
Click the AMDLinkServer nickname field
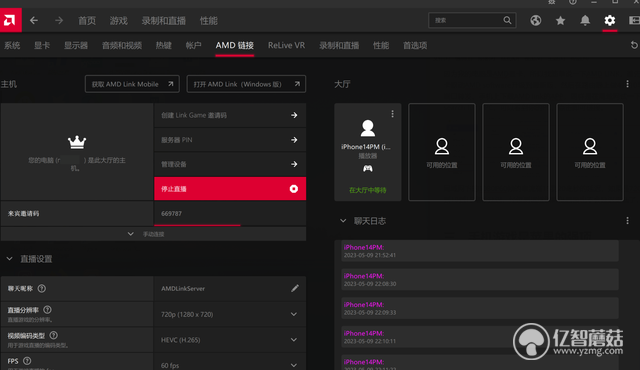click(230, 288)
